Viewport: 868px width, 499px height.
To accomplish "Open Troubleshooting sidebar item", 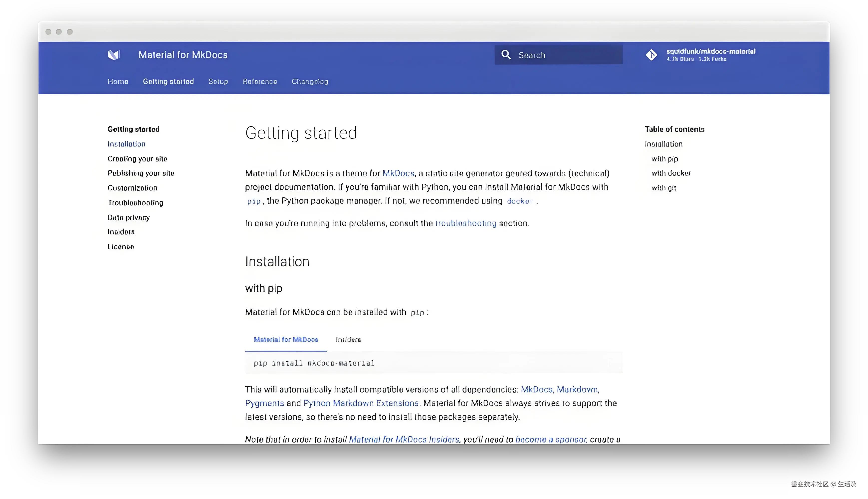I will click(x=135, y=203).
